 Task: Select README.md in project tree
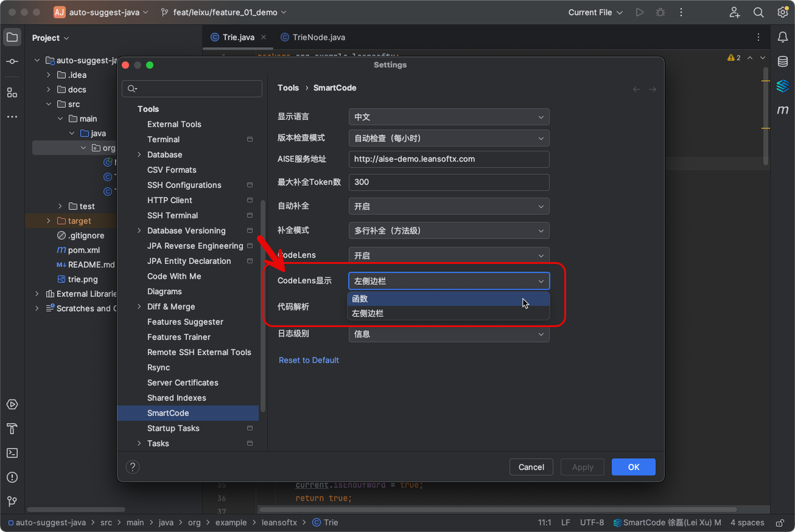point(85,264)
